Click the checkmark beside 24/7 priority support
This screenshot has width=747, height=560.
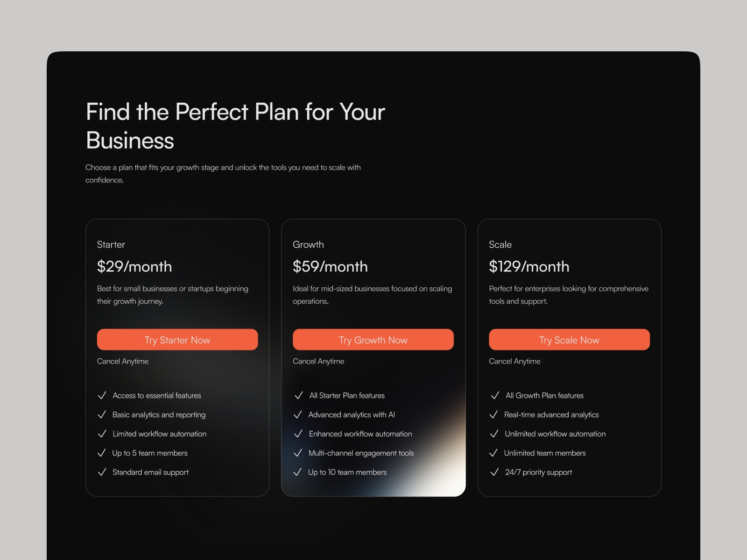click(x=495, y=472)
